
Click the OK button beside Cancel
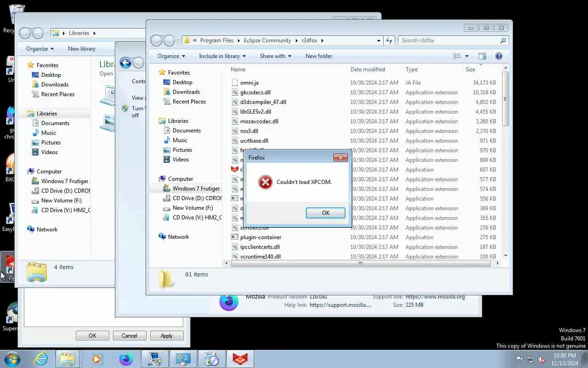click(92, 336)
